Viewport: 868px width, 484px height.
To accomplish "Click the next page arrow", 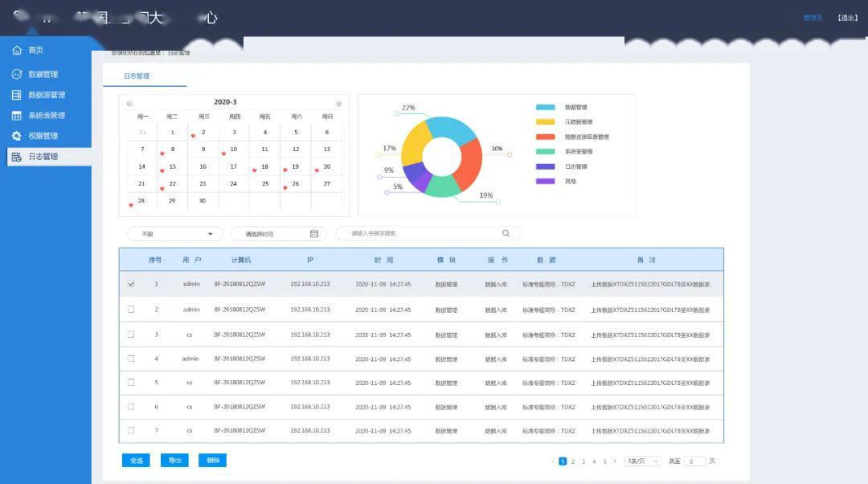I will (615, 461).
